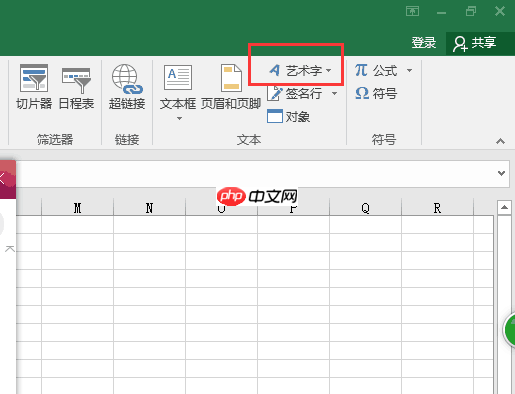The height and width of the screenshot is (394, 515).
Task: Open Header and Footer (页眉和页脚)
Action: (231, 87)
